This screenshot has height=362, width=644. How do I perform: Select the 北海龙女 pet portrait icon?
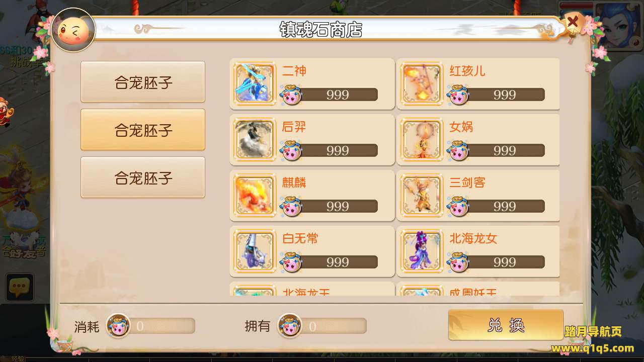(422, 251)
